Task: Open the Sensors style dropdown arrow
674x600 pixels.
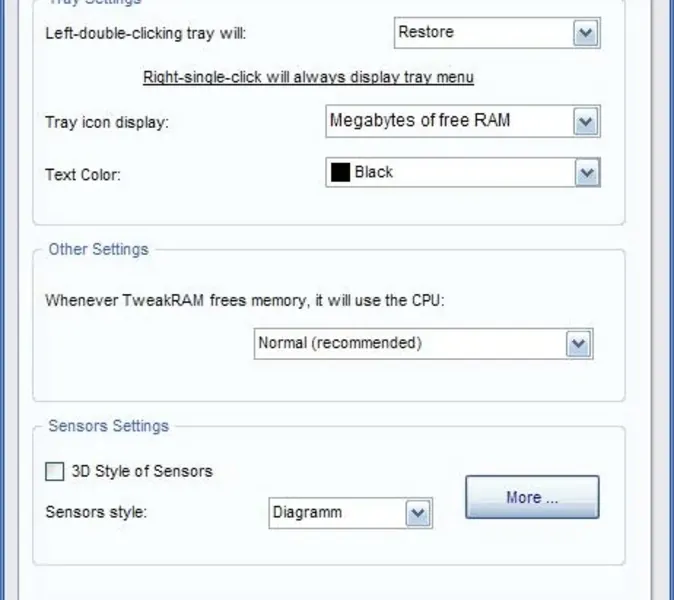Action: 418,514
